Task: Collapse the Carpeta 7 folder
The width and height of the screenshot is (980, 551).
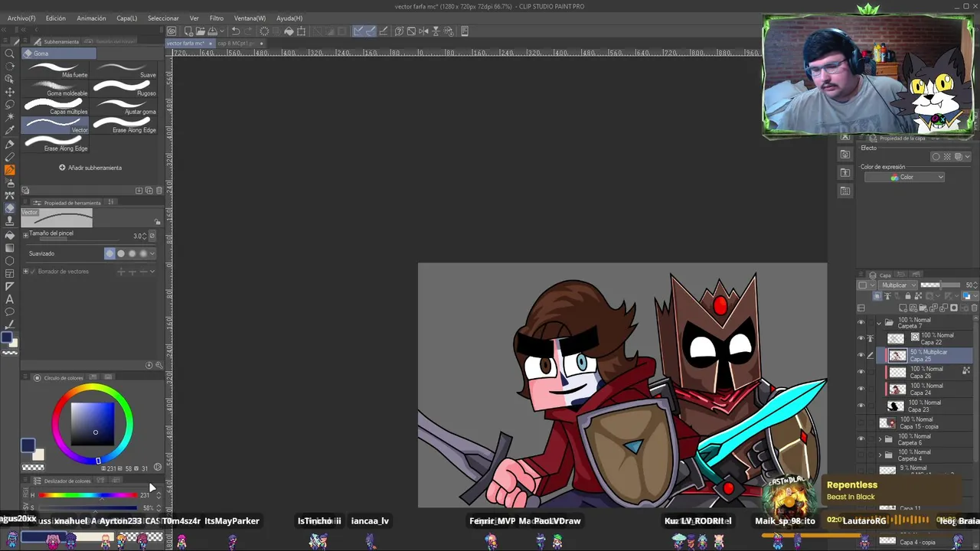Action: coord(880,323)
